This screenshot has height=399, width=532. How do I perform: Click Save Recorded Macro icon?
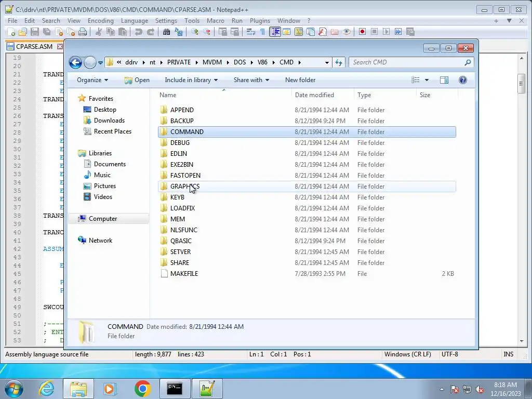(410, 32)
